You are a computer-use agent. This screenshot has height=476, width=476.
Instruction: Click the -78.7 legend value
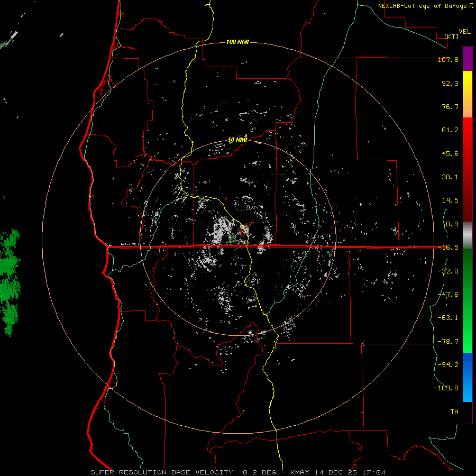point(448,342)
